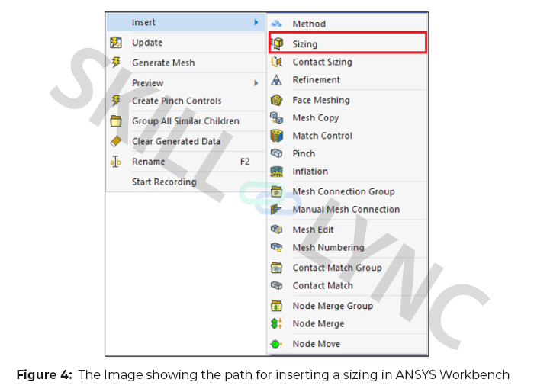This screenshot has height=392, width=534.
Task: Select Generate Mesh
Action: coord(186,63)
